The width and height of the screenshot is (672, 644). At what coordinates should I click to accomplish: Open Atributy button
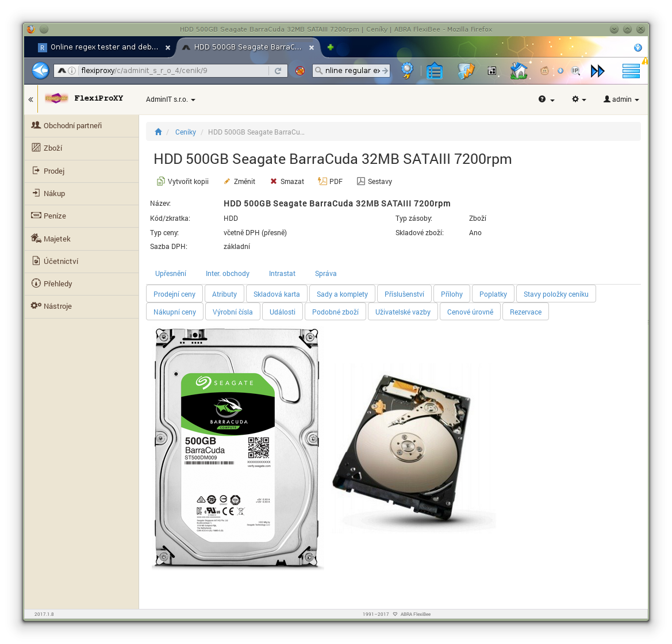click(x=225, y=294)
